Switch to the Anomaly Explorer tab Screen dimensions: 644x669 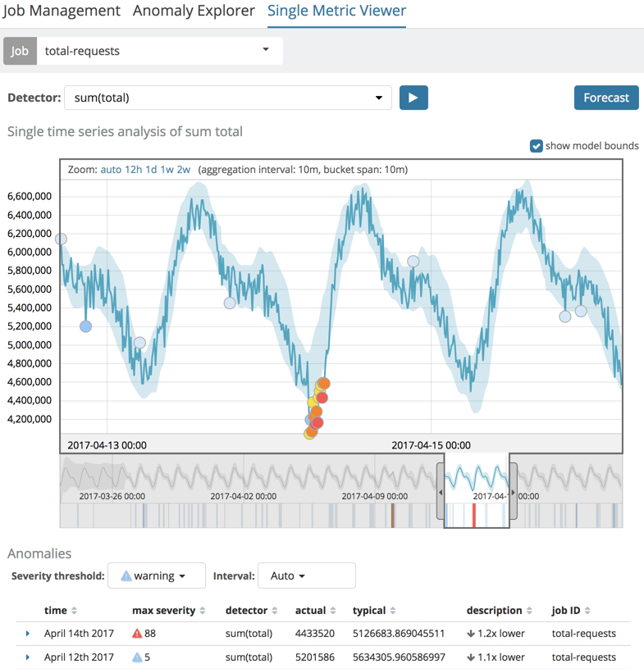pos(194,11)
